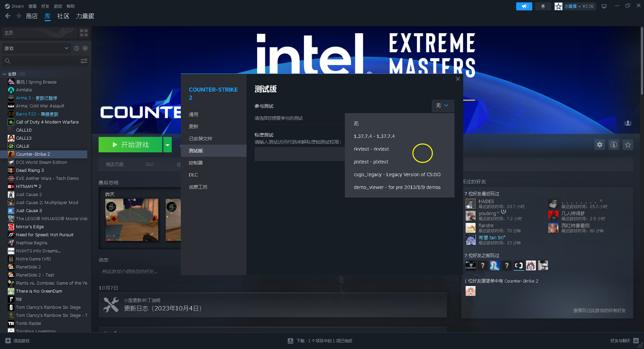Click the big picture mode monitor icon

pyautogui.click(x=604, y=6)
